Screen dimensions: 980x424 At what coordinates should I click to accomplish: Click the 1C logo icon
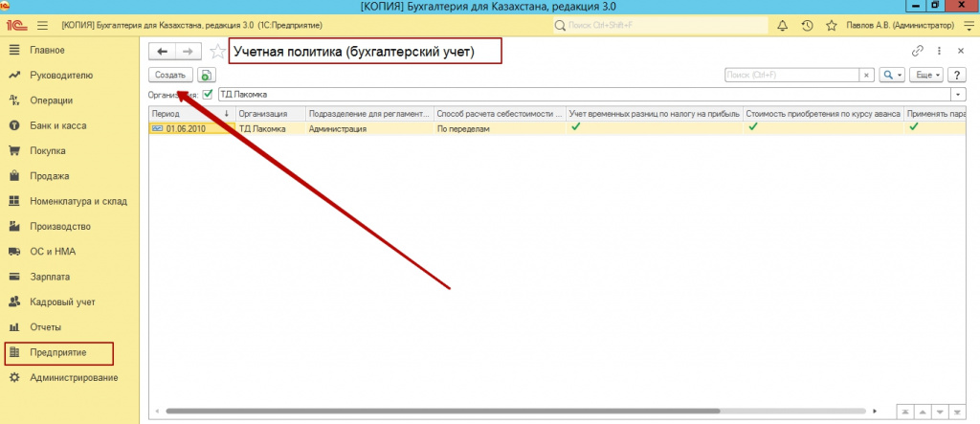(x=15, y=26)
